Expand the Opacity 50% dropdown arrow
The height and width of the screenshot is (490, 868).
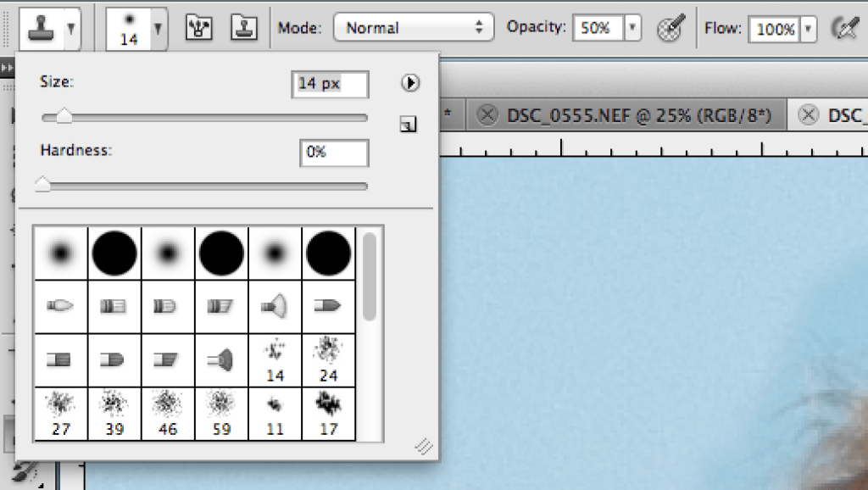(x=633, y=28)
